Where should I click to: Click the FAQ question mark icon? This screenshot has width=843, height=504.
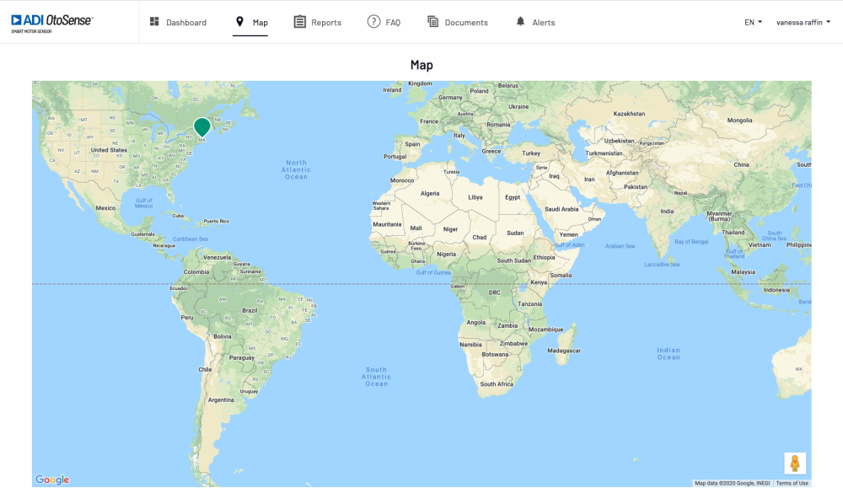point(373,22)
